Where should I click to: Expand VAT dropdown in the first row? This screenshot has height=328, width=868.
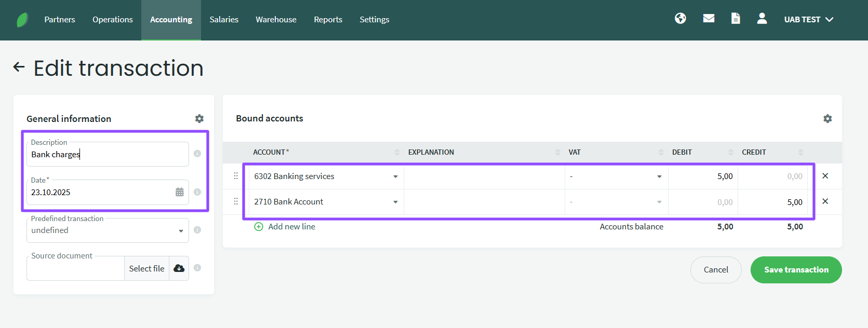tap(659, 176)
